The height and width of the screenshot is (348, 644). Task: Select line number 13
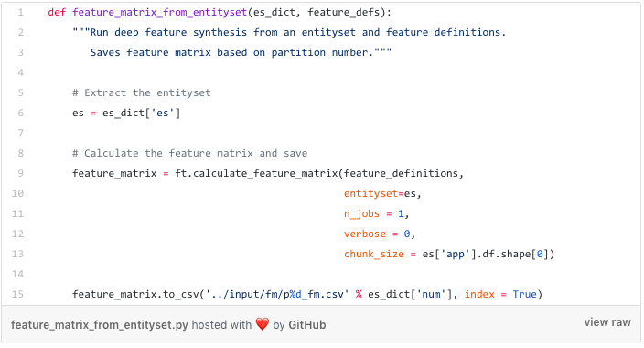point(17,255)
